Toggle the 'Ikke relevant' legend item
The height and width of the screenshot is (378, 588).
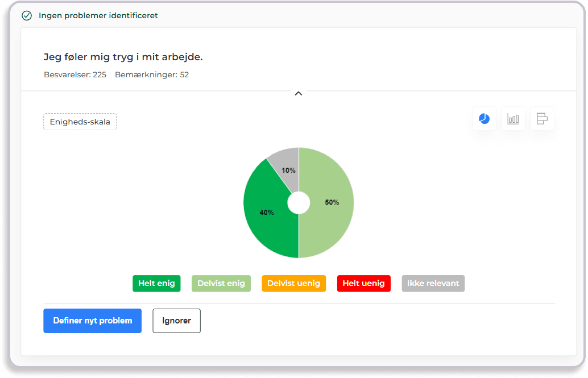click(433, 283)
